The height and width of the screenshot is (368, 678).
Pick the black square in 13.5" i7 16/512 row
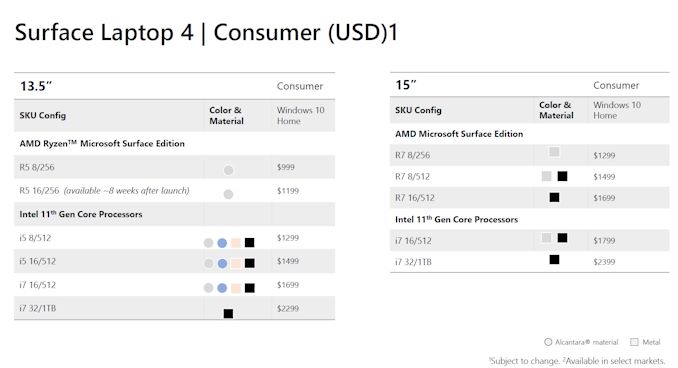click(x=249, y=288)
